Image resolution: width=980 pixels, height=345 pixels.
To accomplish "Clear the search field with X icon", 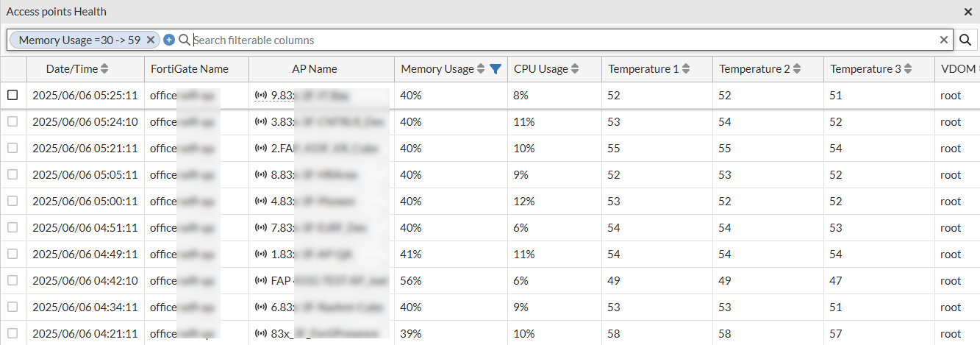I will (x=944, y=40).
